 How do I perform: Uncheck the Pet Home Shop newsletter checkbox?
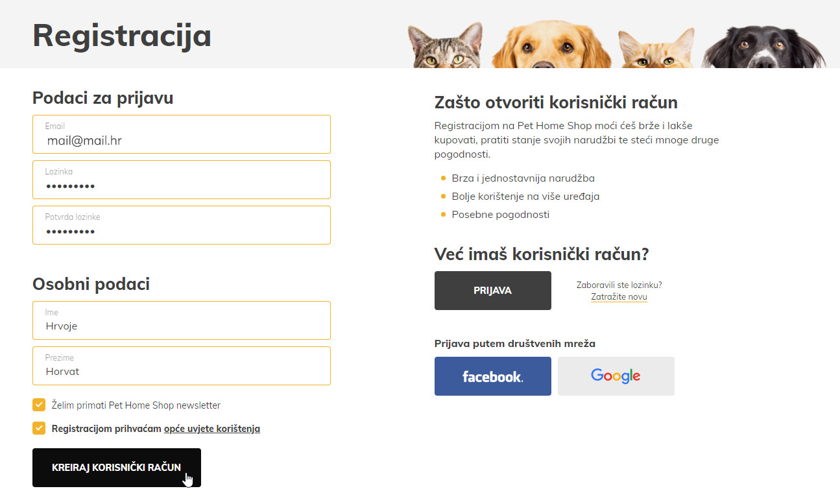39,405
